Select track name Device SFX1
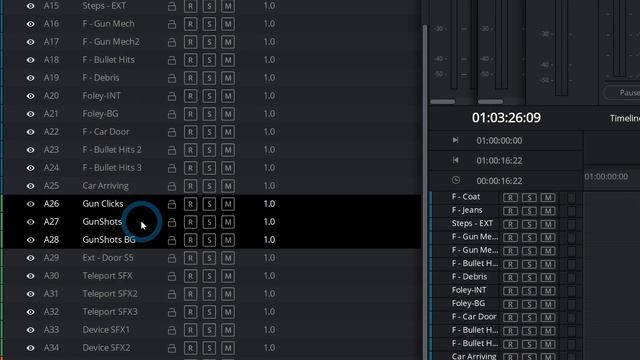The height and width of the screenshot is (360, 640). (x=106, y=330)
